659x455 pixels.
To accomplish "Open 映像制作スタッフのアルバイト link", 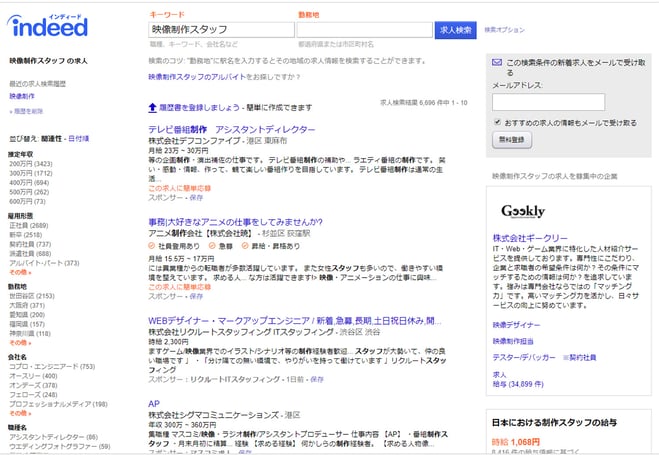I will (197, 76).
